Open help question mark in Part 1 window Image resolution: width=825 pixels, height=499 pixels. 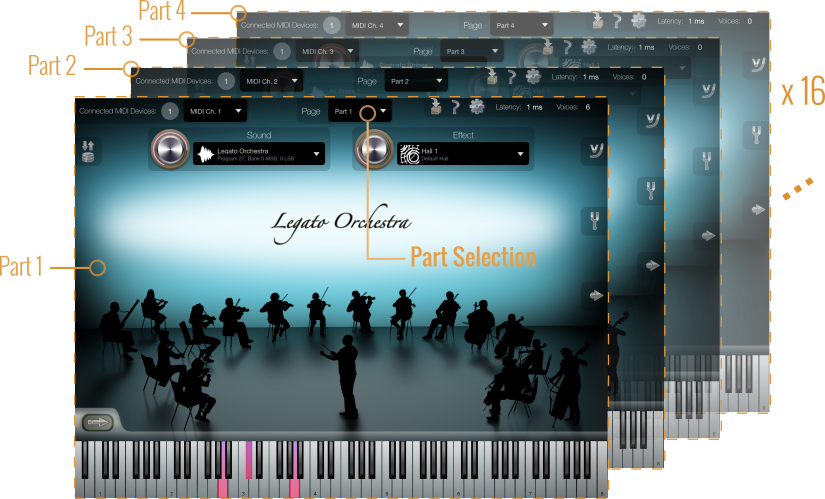[x=456, y=107]
